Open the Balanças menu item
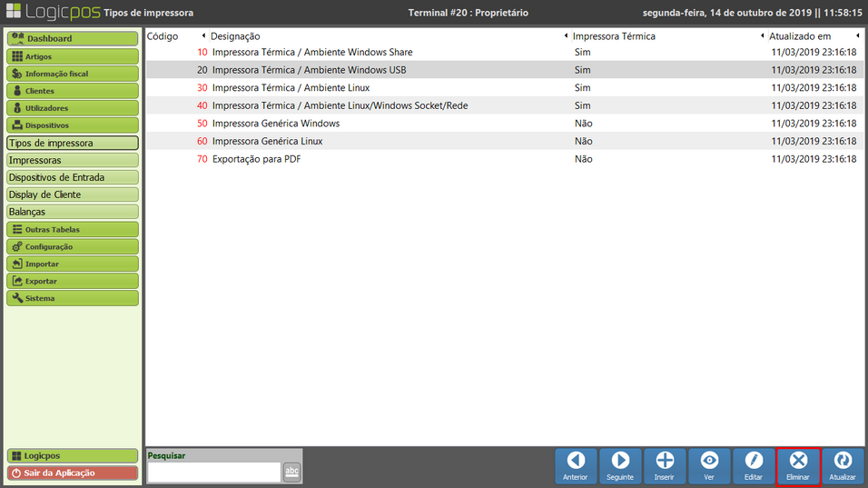Image resolution: width=868 pixels, height=488 pixels. click(x=73, y=212)
